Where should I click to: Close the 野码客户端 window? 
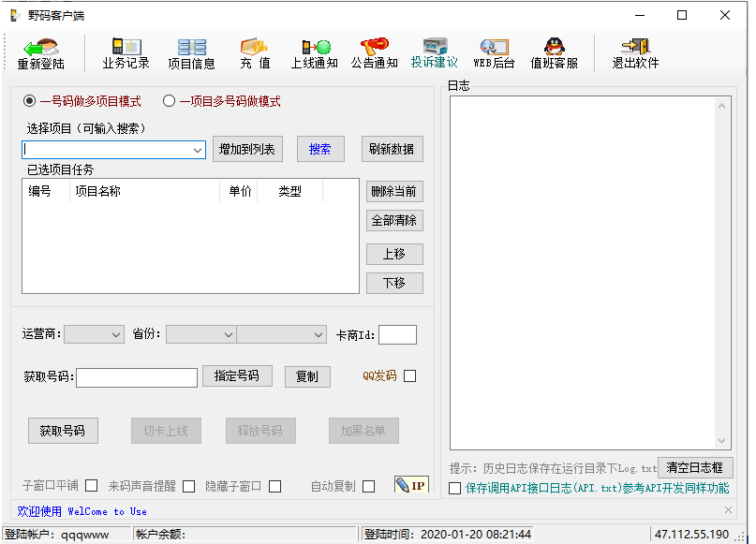coord(725,15)
